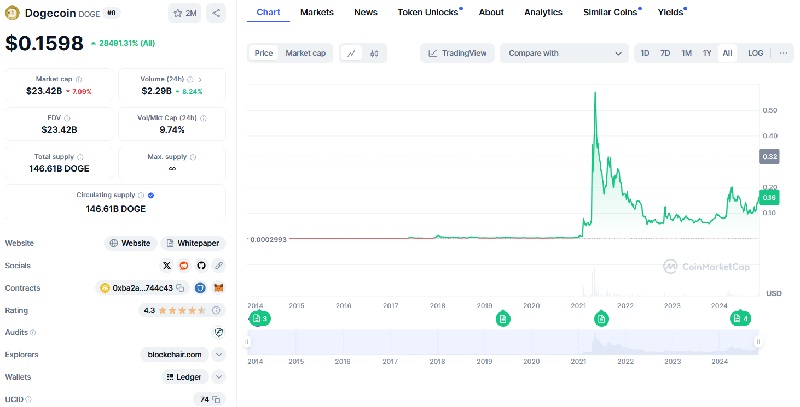Open the Whitepaper link
The height and width of the screenshot is (407, 800).
pos(193,243)
